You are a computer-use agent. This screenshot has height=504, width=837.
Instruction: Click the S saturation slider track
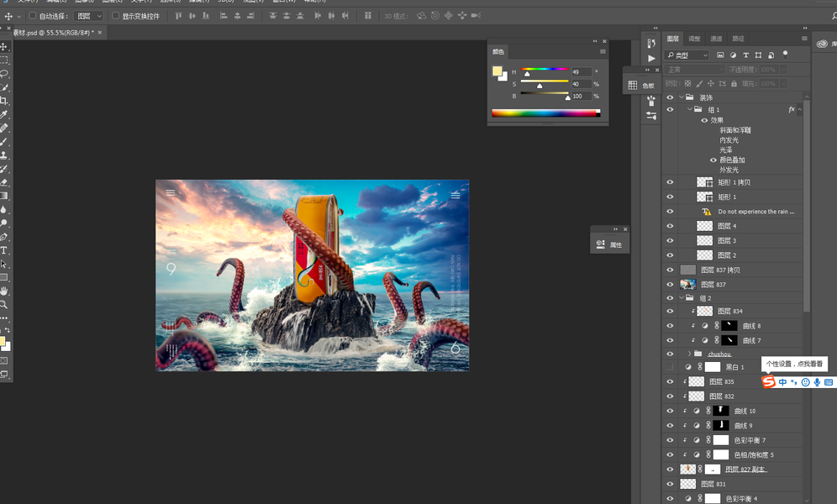545,81
